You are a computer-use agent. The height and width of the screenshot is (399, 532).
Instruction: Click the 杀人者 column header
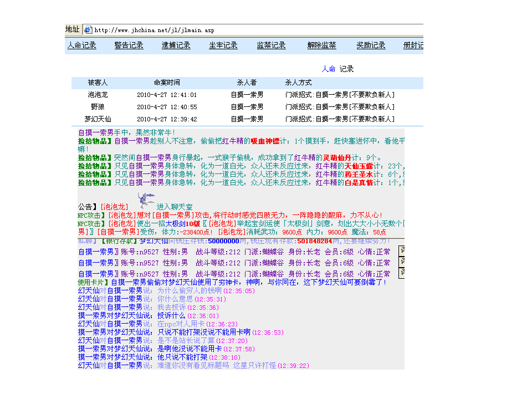247,83
